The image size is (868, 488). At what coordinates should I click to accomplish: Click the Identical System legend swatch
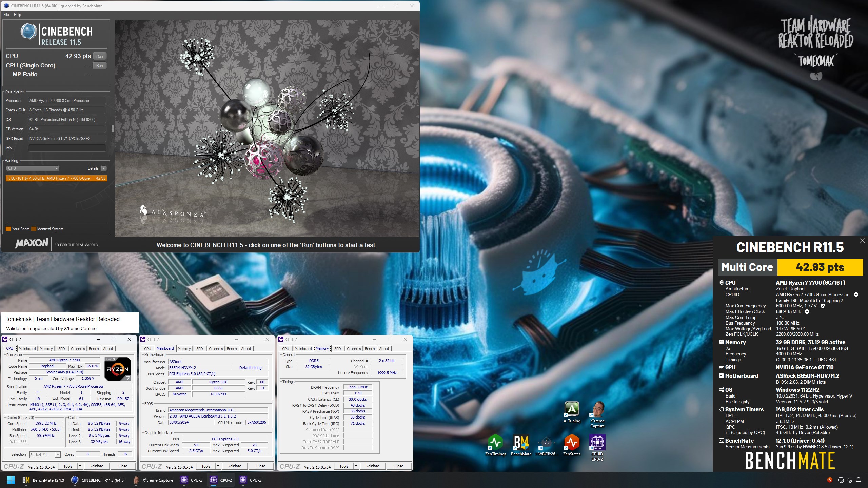pyautogui.click(x=34, y=229)
